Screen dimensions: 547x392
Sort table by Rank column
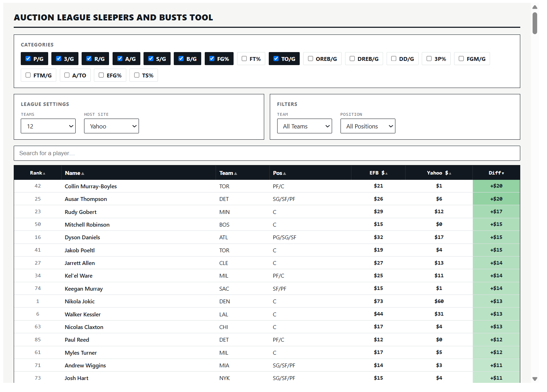[38, 173]
